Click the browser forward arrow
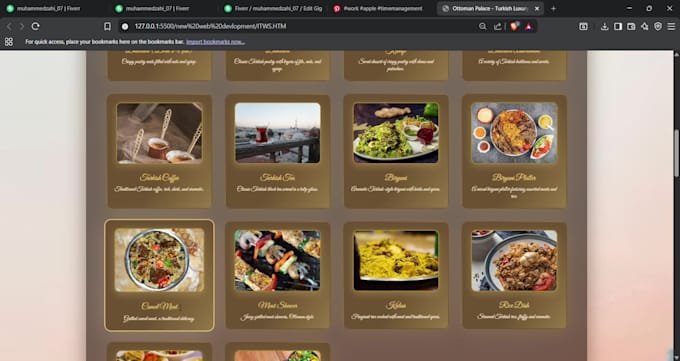 [22, 26]
